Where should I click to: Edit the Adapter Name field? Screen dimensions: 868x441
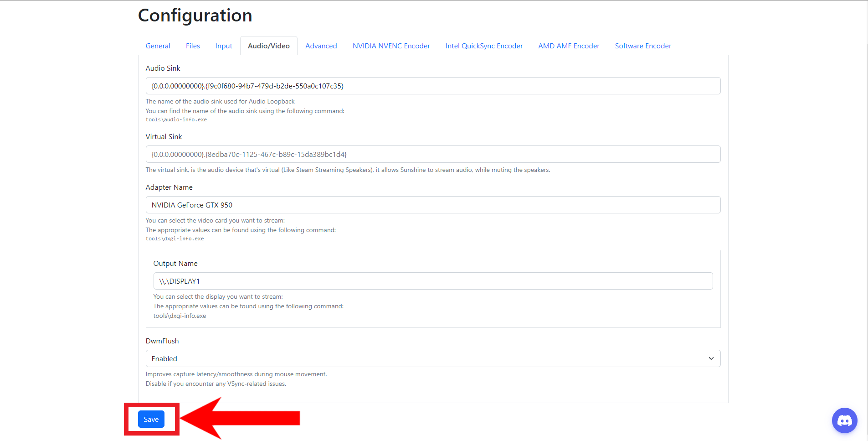tap(433, 205)
